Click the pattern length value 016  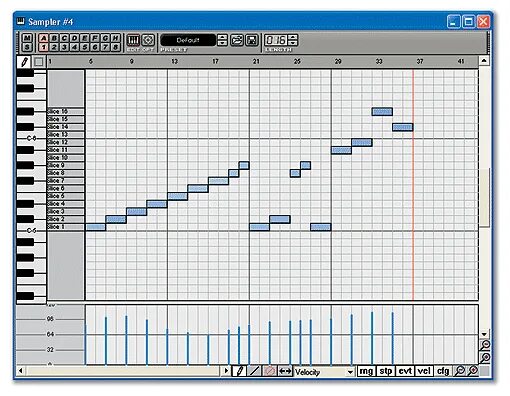[276, 40]
